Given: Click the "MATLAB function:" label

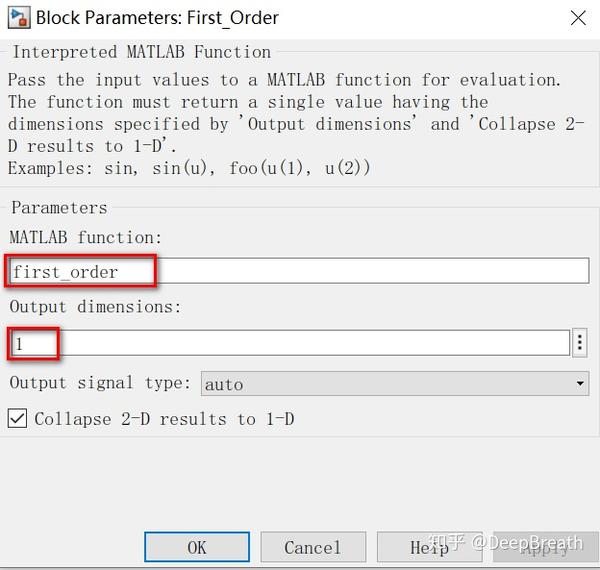Looking at the screenshot, I should click(86, 238).
